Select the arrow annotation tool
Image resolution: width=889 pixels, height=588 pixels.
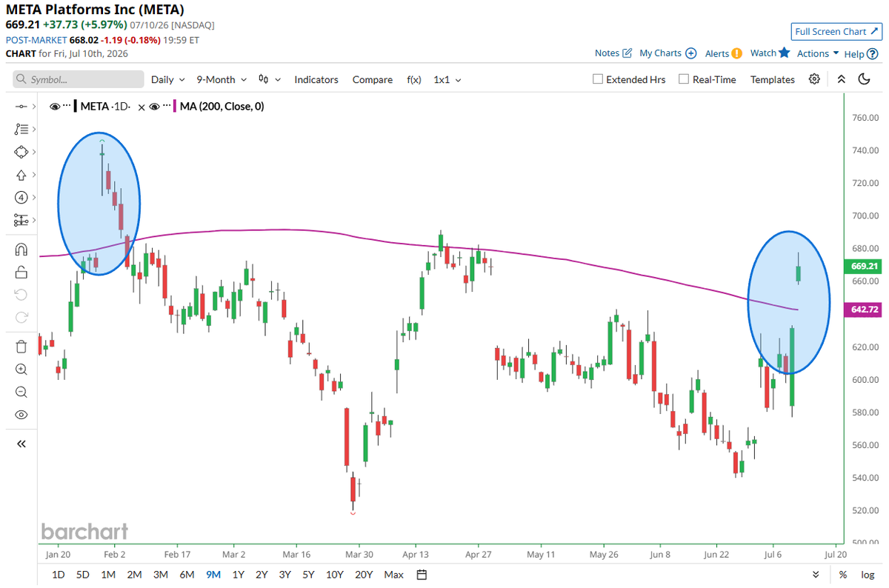point(21,175)
